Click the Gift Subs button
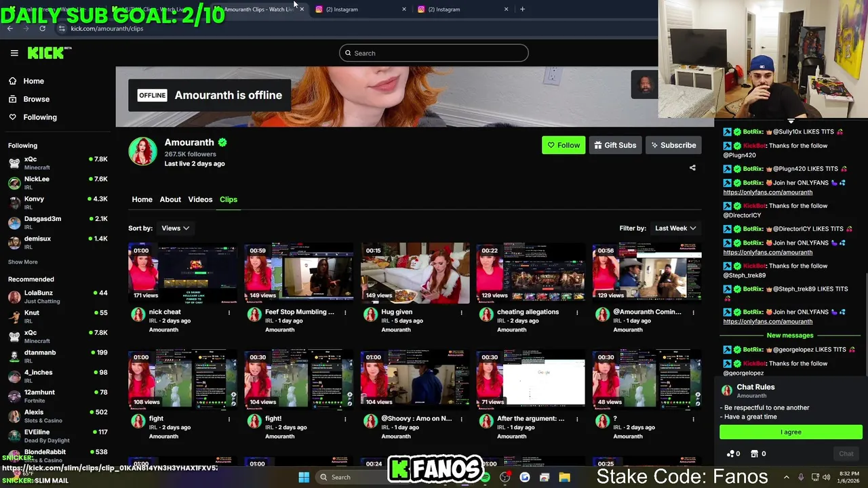This screenshot has height=488, width=868. [x=615, y=145]
